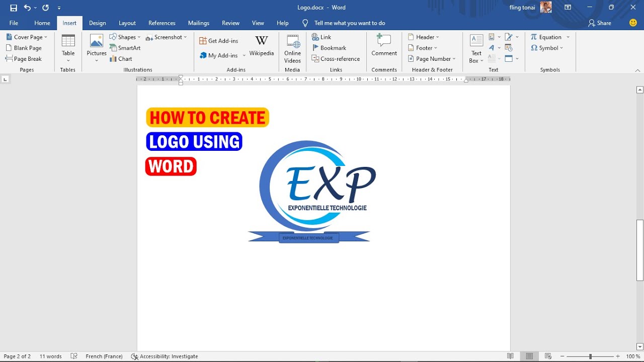644x362 pixels.
Task: Switch to the Layout tab
Action: click(x=127, y=23)
